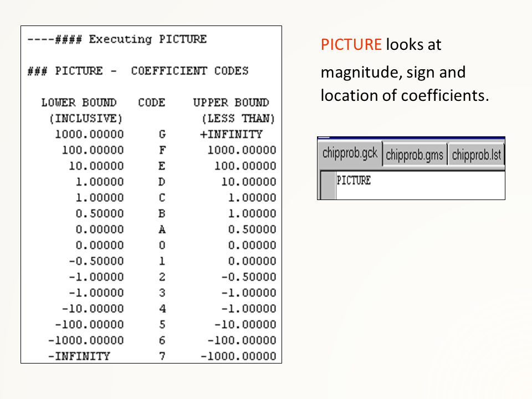Select code E in the table

click(162, 166)
